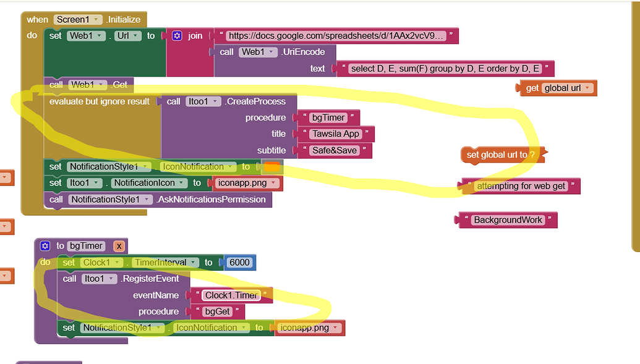640x364 pixels.
Task: Open the iconapp.png dropdown on NotificationIcon setter
Action: click(x=272, y=183)
